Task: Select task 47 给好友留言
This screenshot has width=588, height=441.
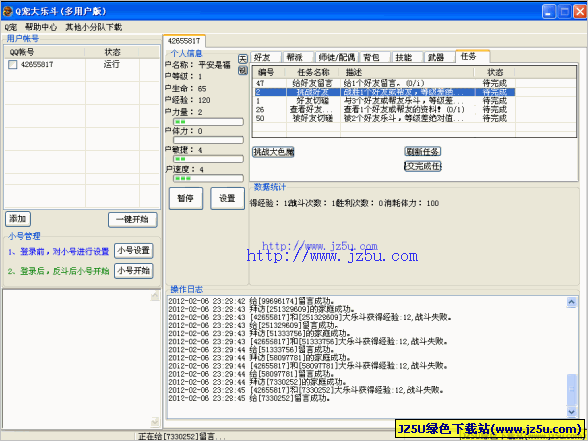Action: (x=384, y=83)
